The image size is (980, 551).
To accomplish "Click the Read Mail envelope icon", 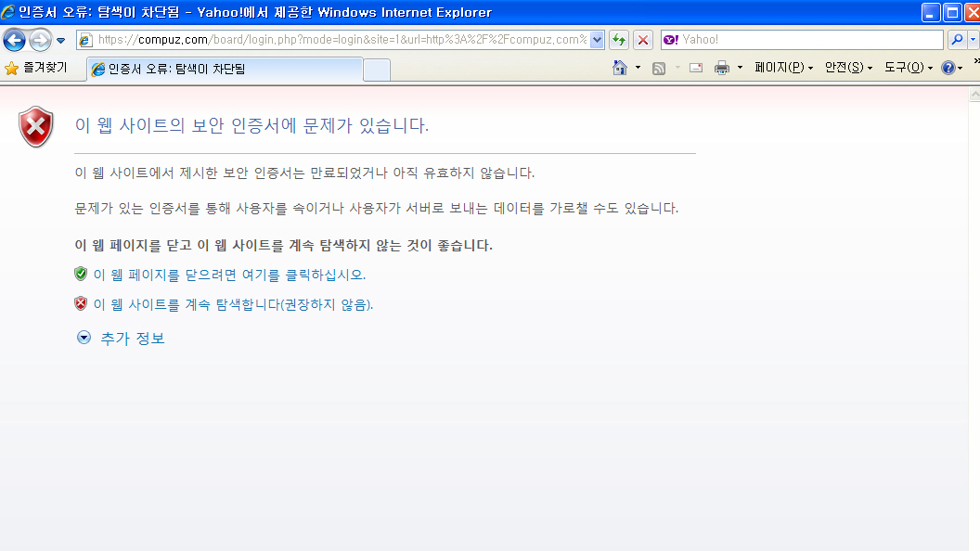I will (x=696, y=68).
